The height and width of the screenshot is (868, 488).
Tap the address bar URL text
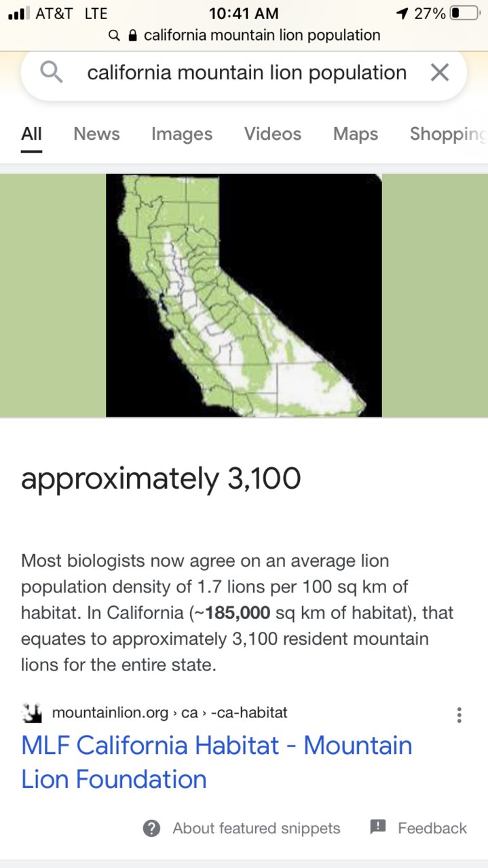(262, 35)
